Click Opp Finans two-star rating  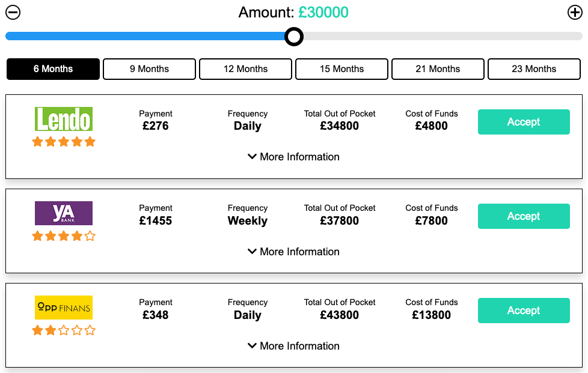64,330
